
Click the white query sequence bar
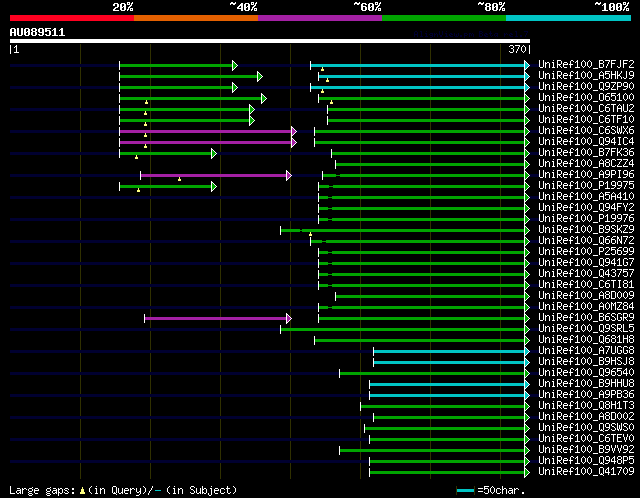[270, 41]
